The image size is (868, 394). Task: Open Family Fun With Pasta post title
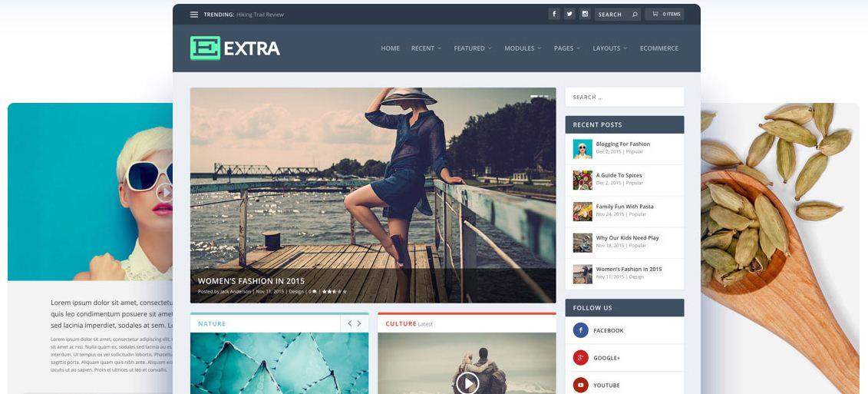(625, 207)
